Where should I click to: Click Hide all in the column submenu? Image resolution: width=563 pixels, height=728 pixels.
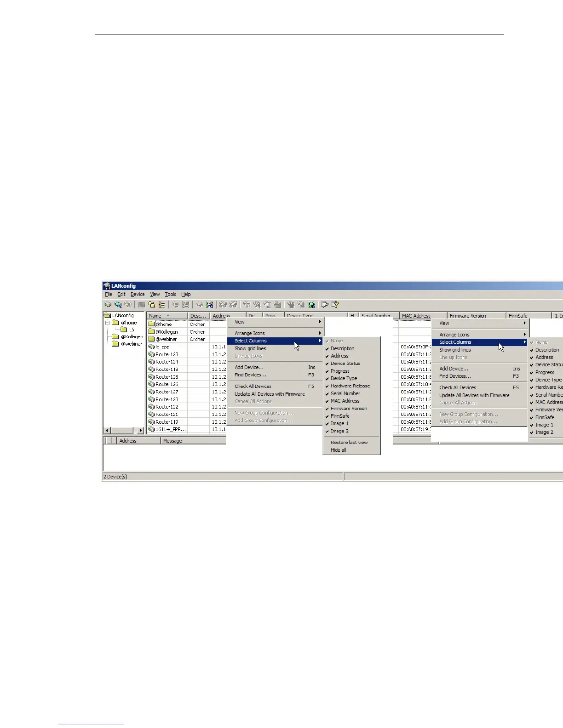tap(352, 450)
